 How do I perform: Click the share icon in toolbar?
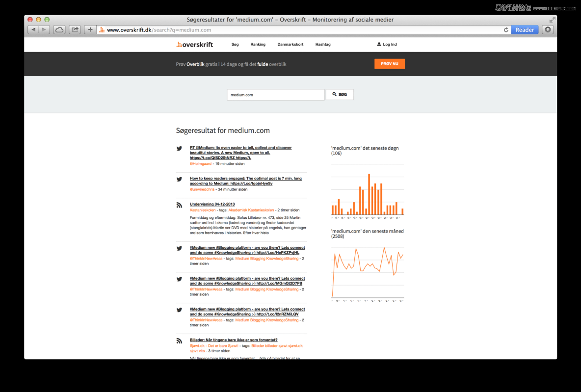tap(75, 29)
